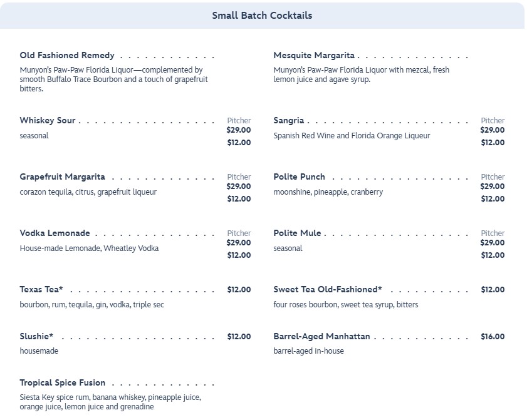
Task: Click the Tropical Spice Fusion title
Action: tap(63, 383)
